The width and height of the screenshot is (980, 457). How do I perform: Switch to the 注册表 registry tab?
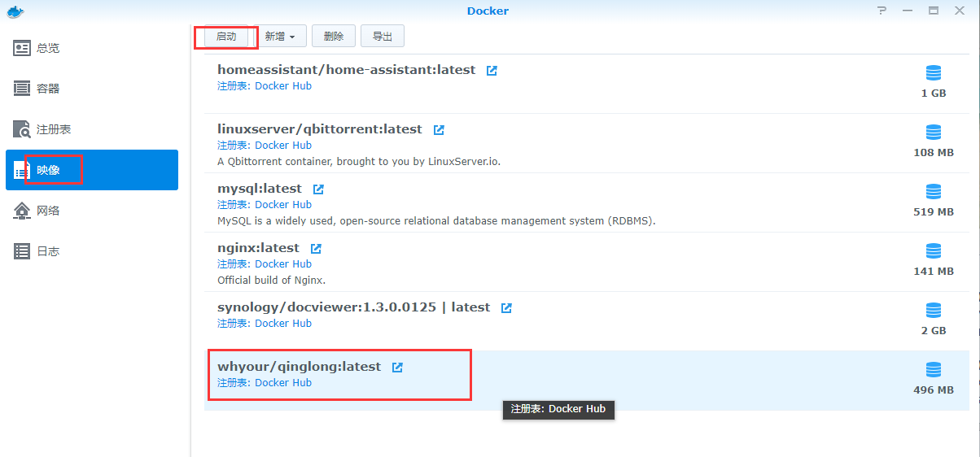point(92,129)
